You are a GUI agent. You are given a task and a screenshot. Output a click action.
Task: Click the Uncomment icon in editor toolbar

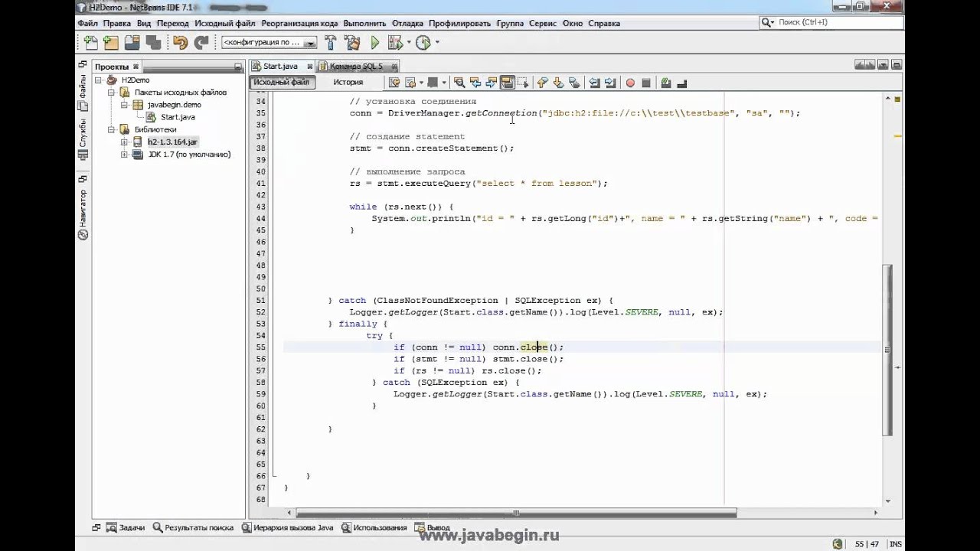click(681, 83)
